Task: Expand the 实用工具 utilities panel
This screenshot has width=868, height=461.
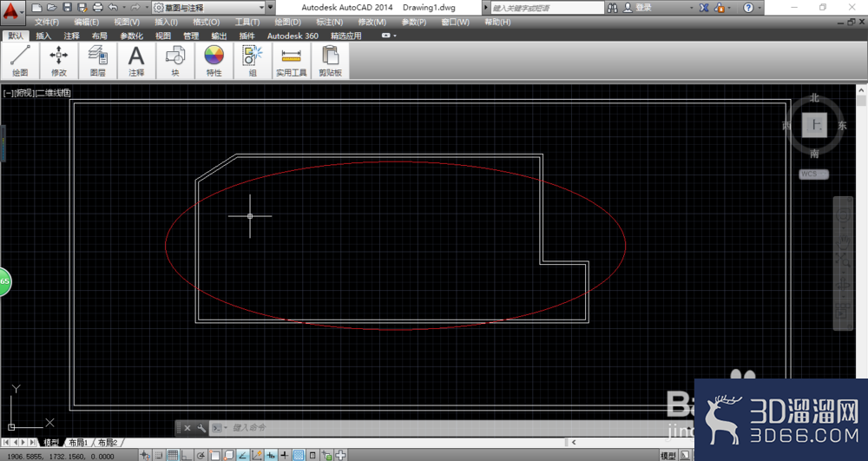Action: tap(291, 61)
